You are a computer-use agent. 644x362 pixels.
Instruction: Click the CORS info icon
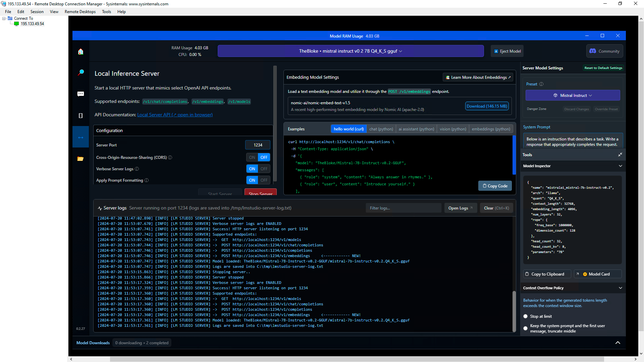pos(170,158)
